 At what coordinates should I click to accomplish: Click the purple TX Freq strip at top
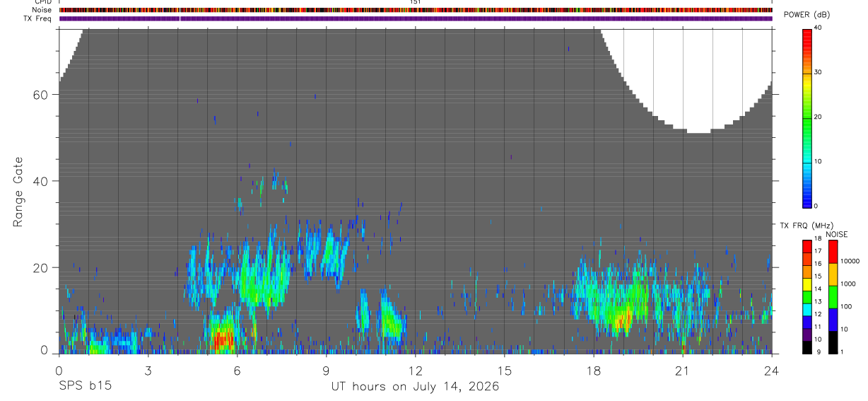point(416,18)
